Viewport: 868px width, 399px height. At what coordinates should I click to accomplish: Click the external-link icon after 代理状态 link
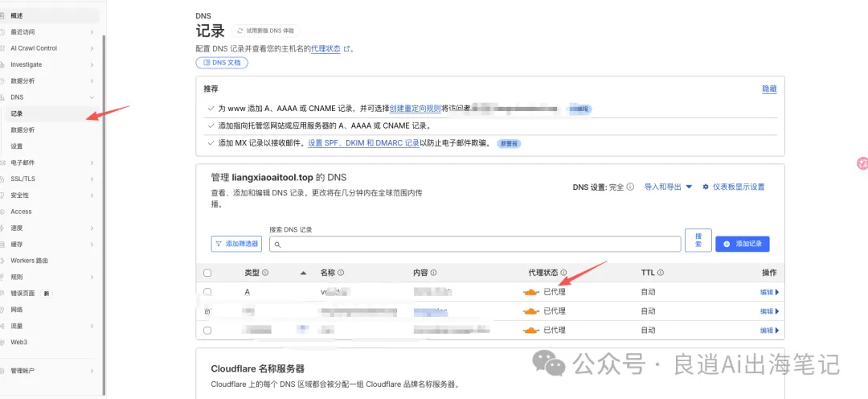pos(347,49)
